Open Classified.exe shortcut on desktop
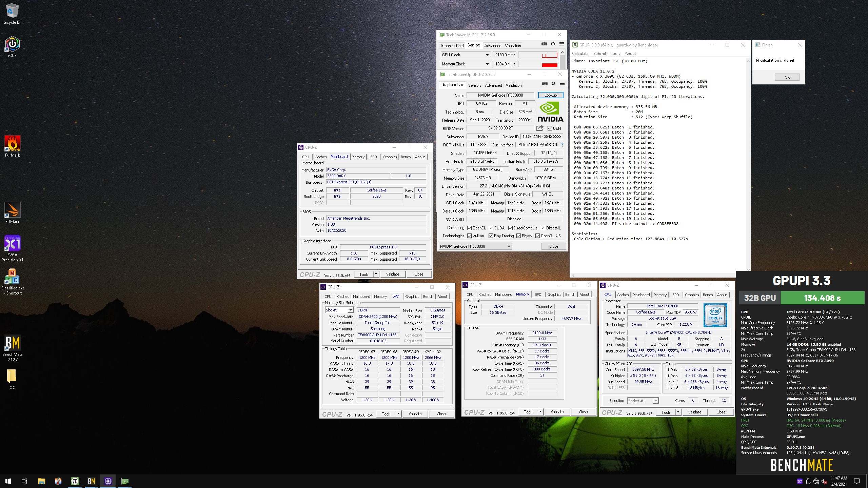The width and height of the screenshot is (868, 488). [12, 282]
